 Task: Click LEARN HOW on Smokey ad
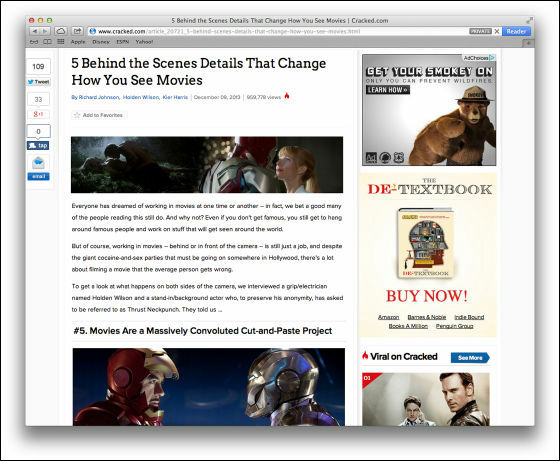(388, 90)
